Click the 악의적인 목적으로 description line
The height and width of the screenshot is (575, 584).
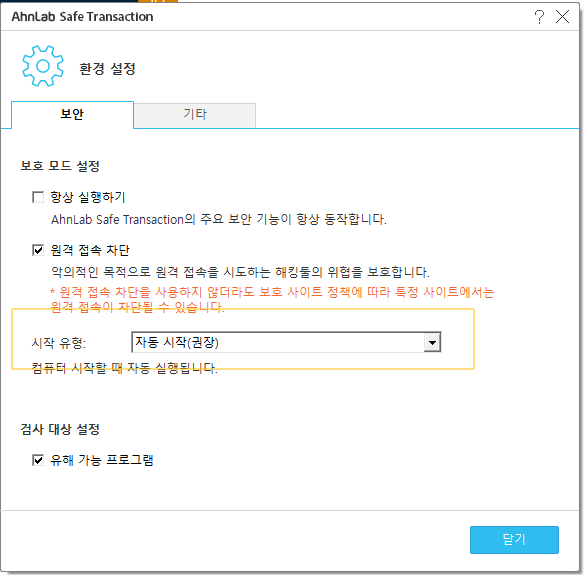tap(240, 272)
